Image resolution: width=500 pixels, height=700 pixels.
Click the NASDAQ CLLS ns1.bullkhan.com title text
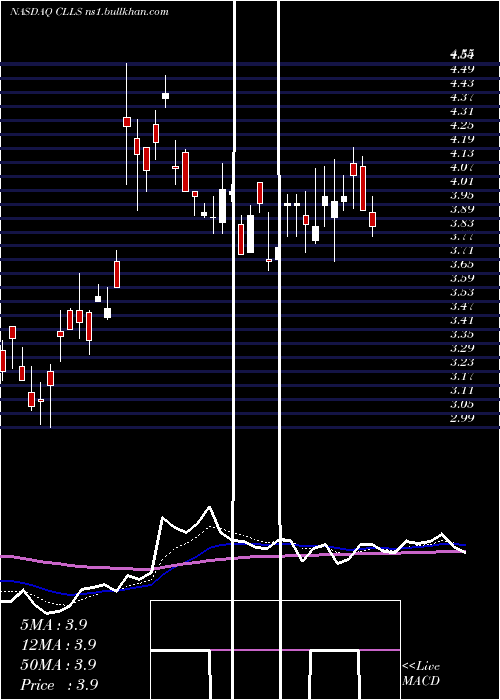coord(89,12)
